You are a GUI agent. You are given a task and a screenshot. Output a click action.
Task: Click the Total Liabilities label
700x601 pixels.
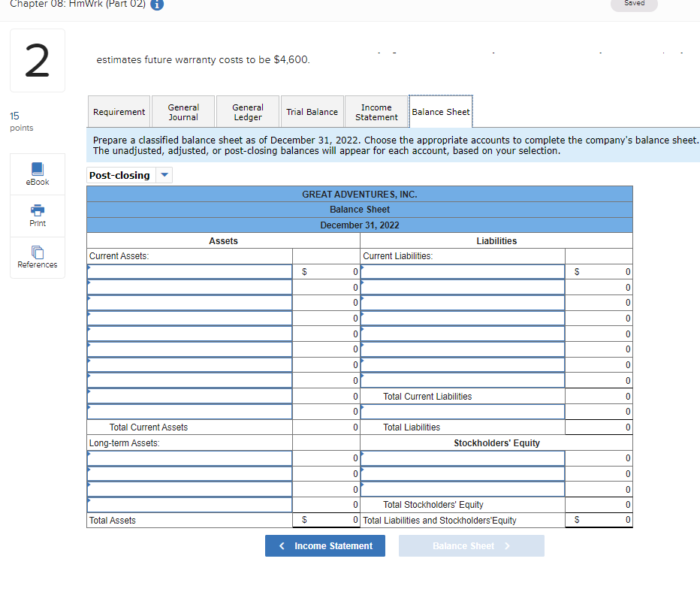[412, 427]
